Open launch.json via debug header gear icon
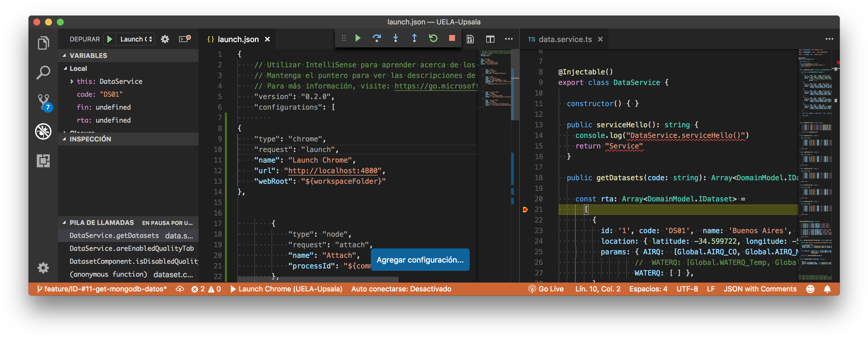Screen dimensions: 868x339 click(165, 39)
